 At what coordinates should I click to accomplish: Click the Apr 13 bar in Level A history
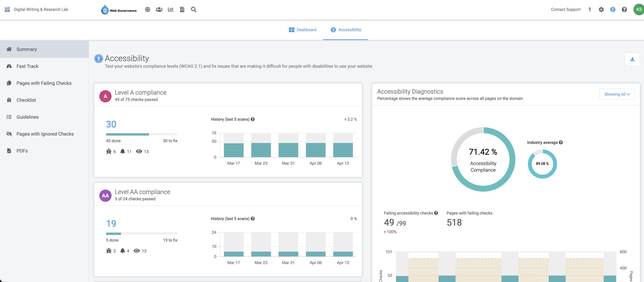pyautogui.click(x=343, y=150)
